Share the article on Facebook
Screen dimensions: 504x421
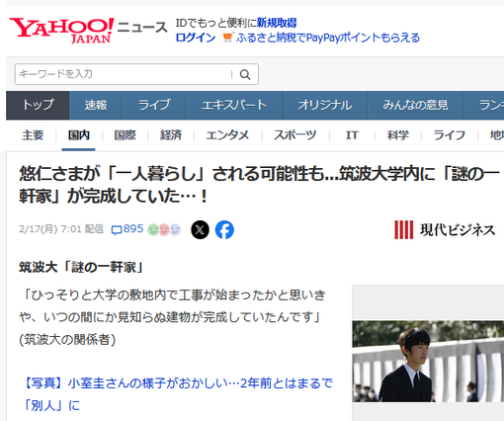[x=224, y=229]
